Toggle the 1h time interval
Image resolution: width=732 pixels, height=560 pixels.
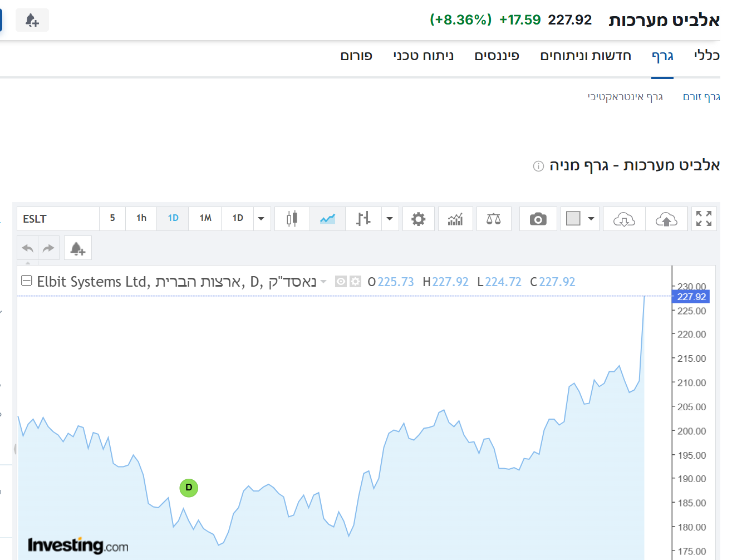(141, 218)
